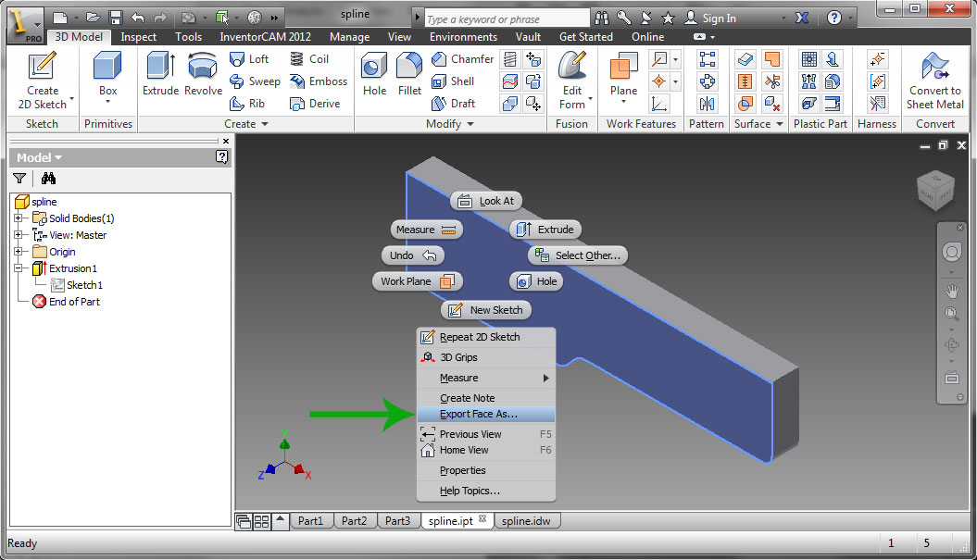Close the spline.ipt document tab
This screenshot has height=560, width=977.
[482, 519]
